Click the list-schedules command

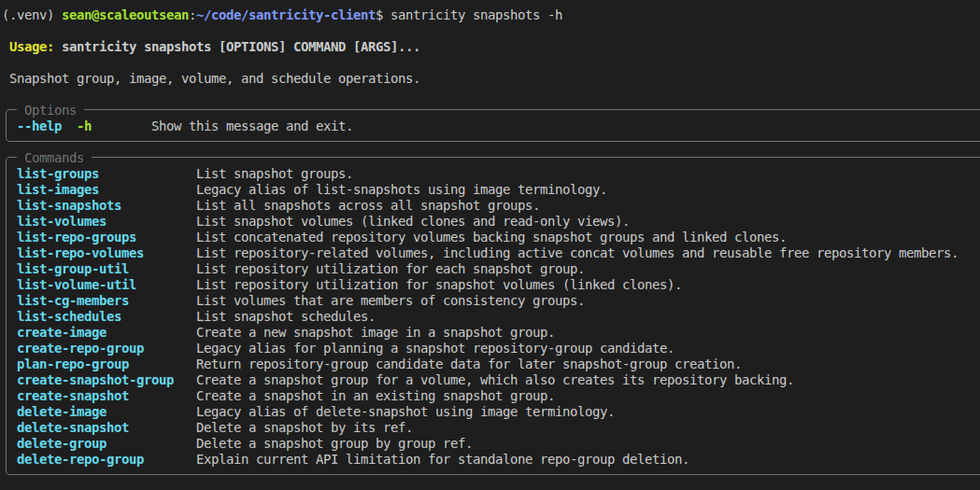click(69, 317)
